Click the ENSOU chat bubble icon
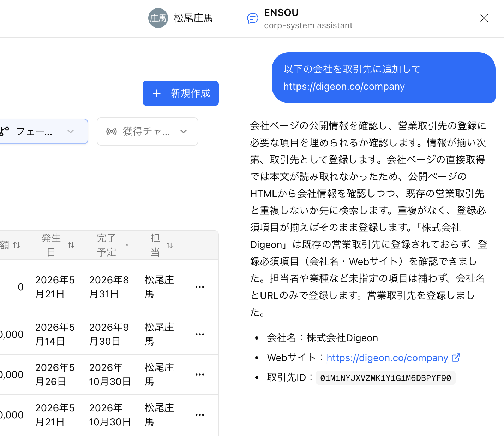 coord(253,18)
